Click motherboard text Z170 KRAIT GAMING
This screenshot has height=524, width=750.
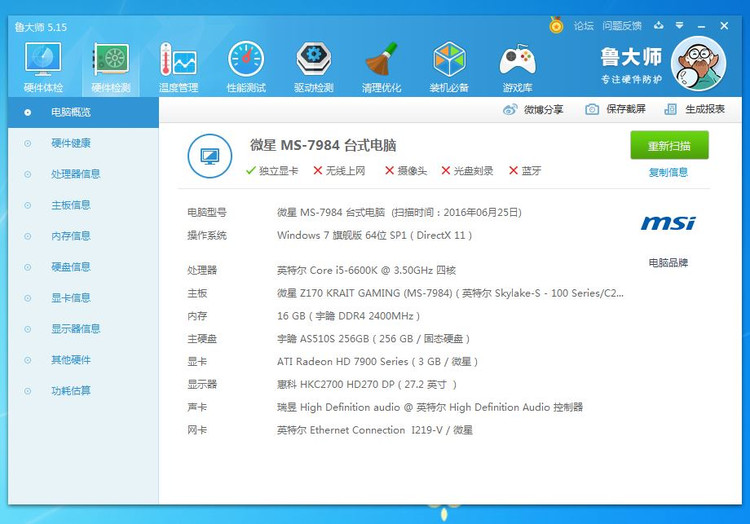450,293
